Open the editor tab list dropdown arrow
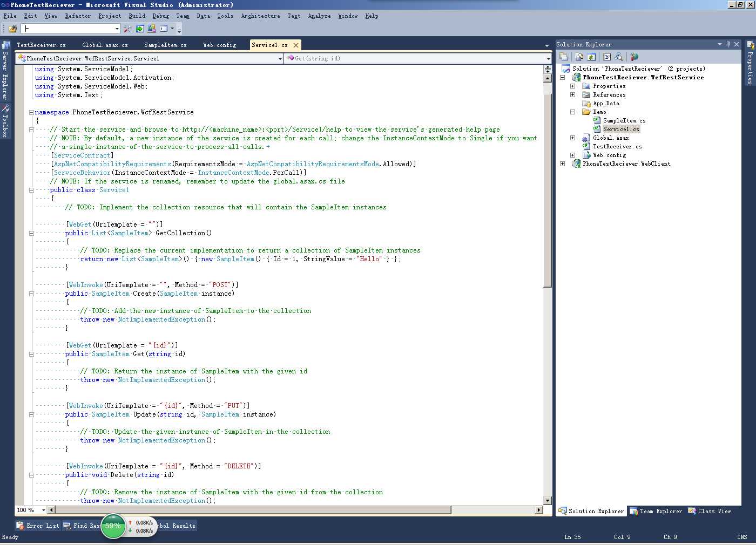Image resolution: width=756 pixels, height=545 pixels. tap(546, 45)
